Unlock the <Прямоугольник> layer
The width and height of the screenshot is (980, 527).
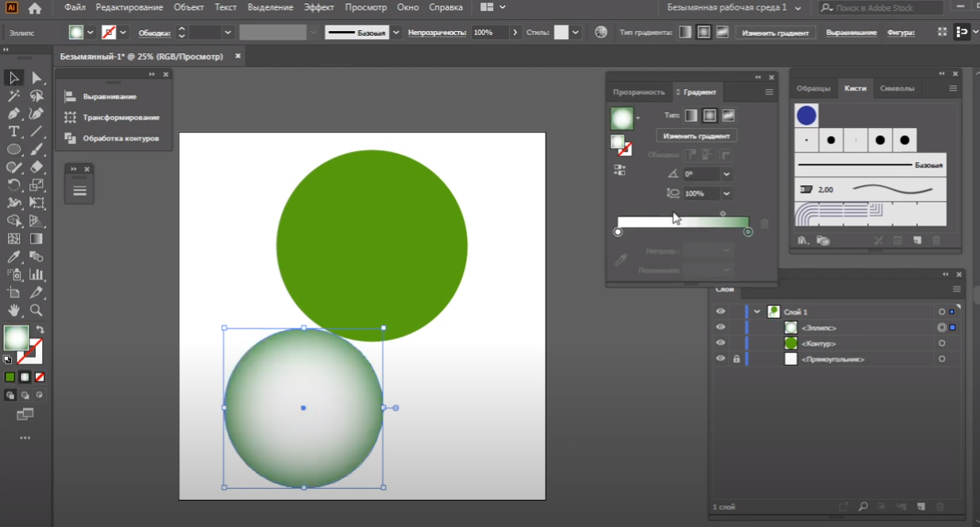tap(736, 359)
